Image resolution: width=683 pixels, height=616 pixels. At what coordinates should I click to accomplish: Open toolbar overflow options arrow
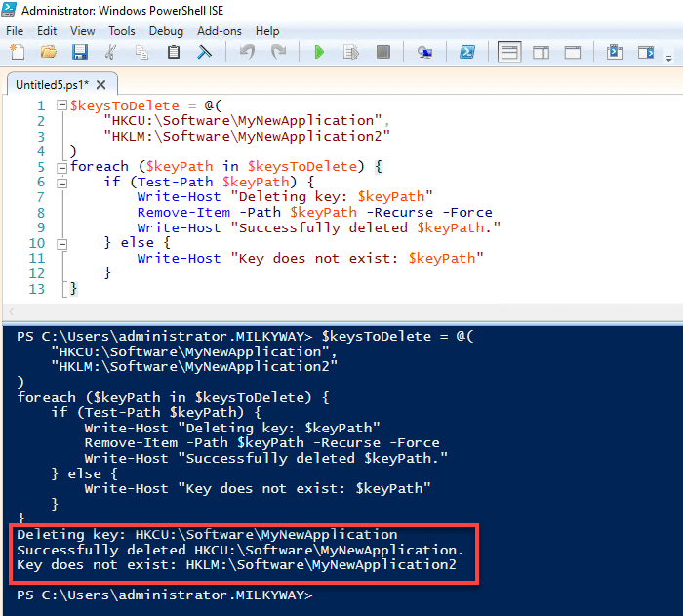(x=669, y=58)
